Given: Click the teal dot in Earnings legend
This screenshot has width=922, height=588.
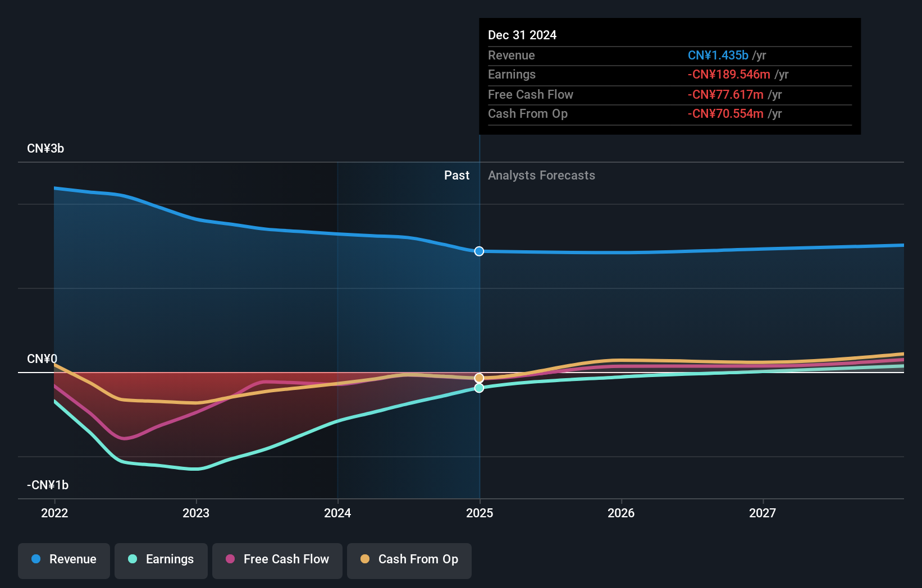Looking at the screenshot, I should pos(133,559).
